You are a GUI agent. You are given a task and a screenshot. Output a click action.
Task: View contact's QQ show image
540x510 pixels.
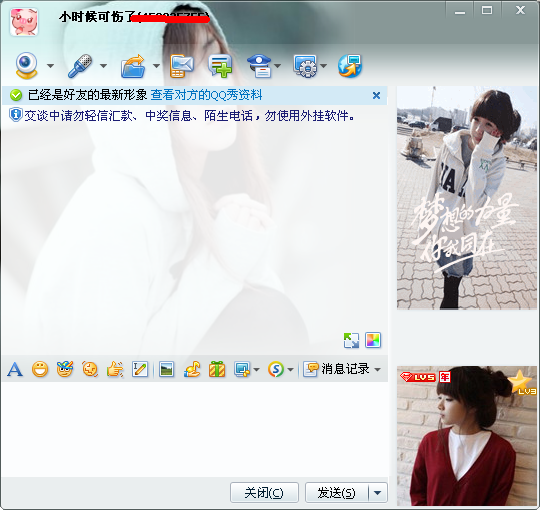[467, 198]
